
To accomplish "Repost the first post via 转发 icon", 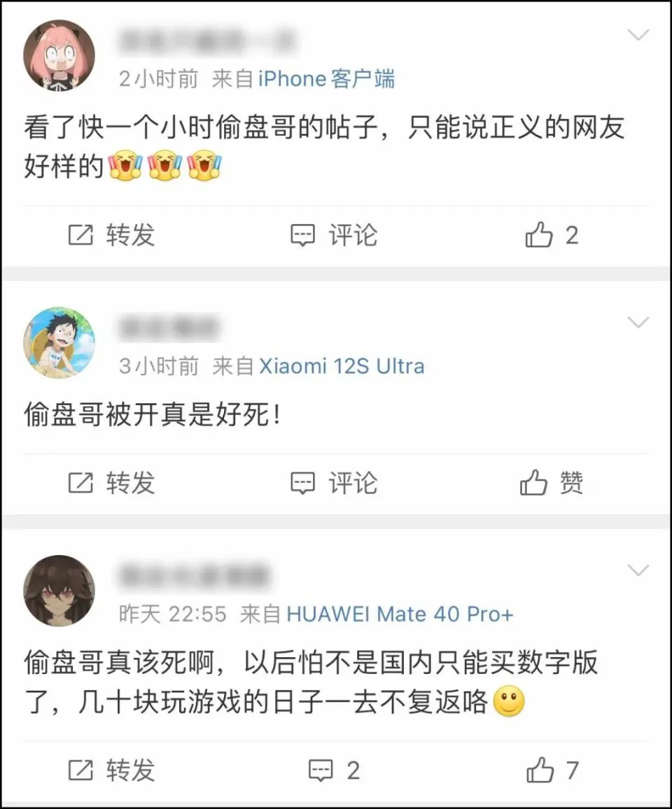I will point(111,235).
